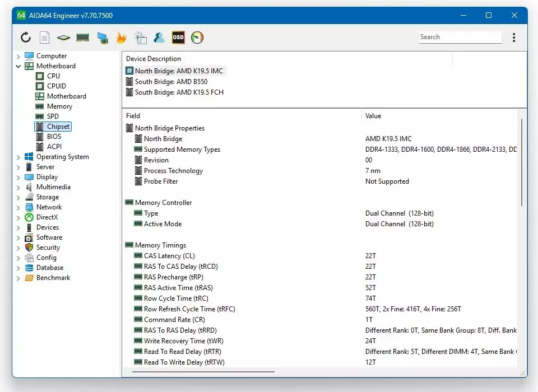Expand the Network tree node
Viewport: 538px width, 392px height.
pyautogui.click(x=18, y=207)
